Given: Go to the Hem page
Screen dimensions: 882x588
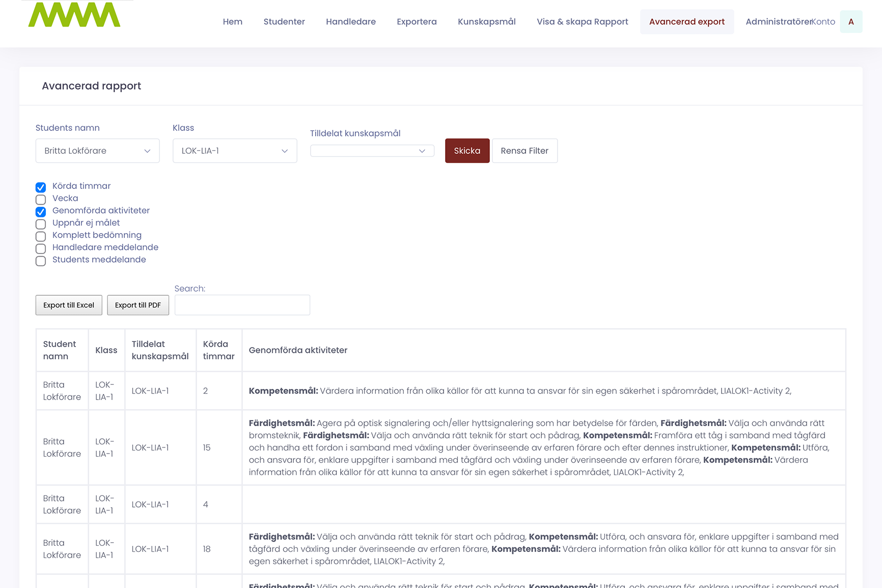Looking at the screenshot, I should pos(233,21).
